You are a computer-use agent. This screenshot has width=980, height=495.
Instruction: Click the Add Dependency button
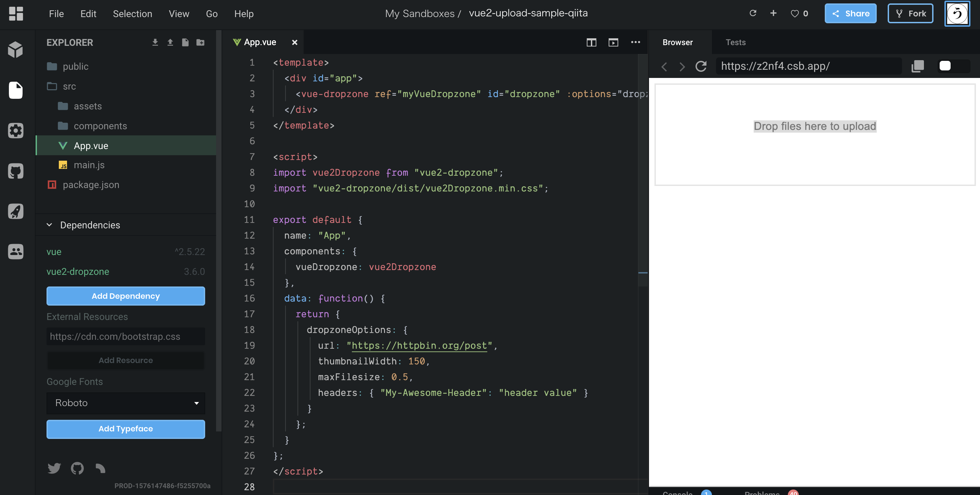[125, 296]
